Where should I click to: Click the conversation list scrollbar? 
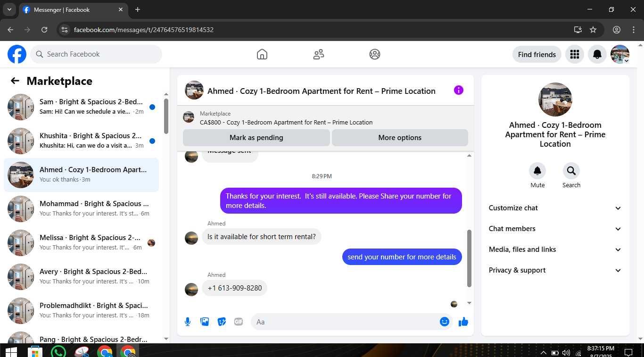coord(166,116)
